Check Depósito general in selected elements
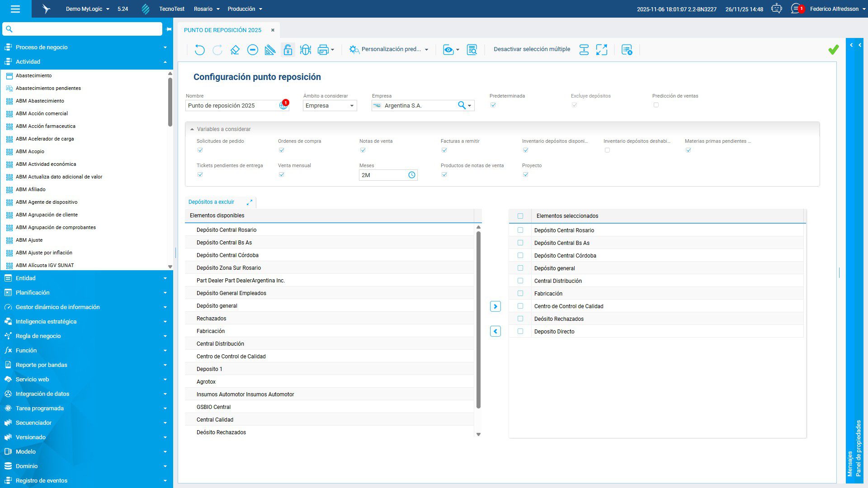 click(520, 268)
